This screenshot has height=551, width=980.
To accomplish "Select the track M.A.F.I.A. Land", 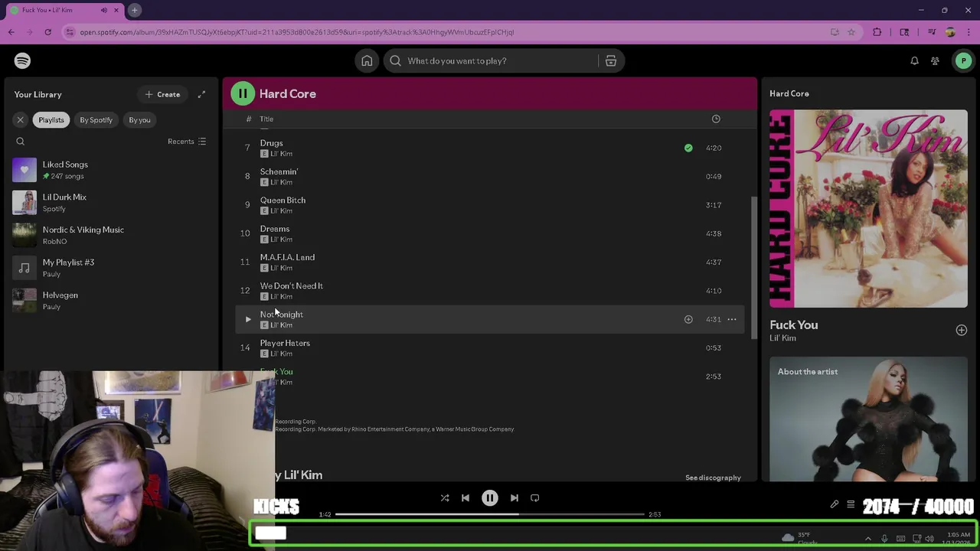I will click(489, 262).
